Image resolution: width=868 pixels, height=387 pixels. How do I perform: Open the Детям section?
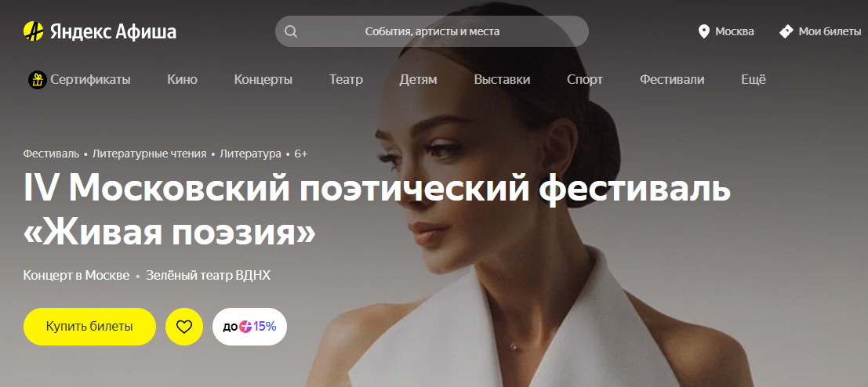[x=418, y=80]
